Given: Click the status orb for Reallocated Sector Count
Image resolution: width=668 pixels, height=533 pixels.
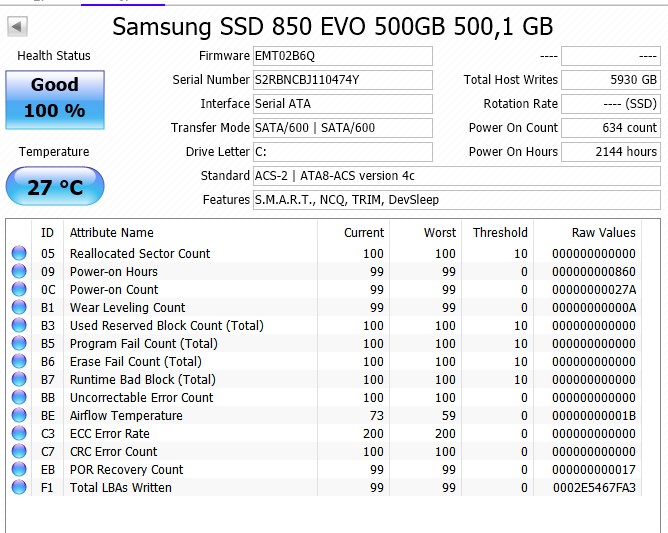Looking at the screenshot, I should tap(19, 253).
